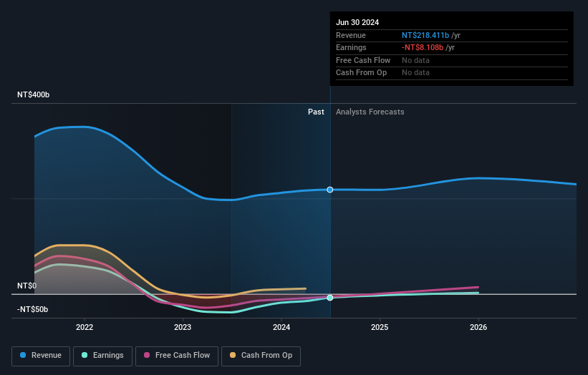Image resolution: width=588 pixels, height=375 pixels.
Task: Click the 2022 x-axis label
Action: click(85, 327)
